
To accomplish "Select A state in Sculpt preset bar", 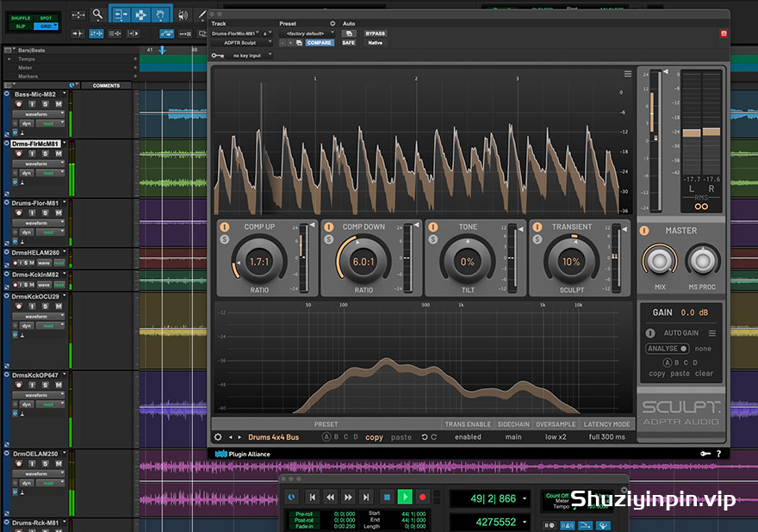I will (326, 436).
